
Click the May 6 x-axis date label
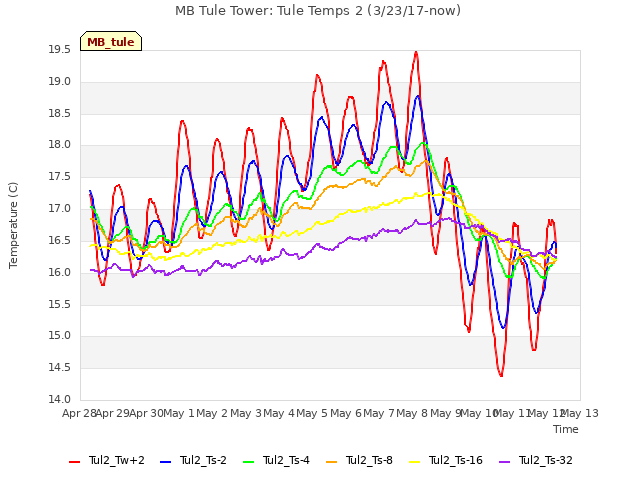coord(346,413)
